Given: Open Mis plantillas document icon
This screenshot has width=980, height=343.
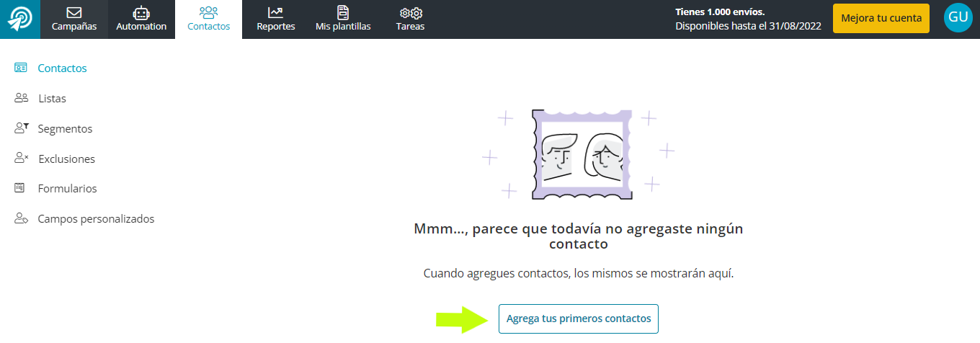Looking at the screenshot, I should tap(343, 12).
